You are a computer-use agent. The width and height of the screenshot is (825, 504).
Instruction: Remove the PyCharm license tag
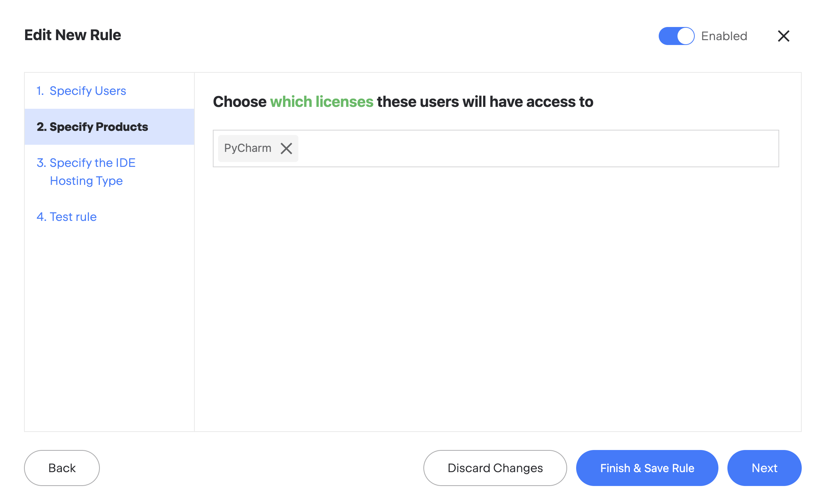(286, 148)
